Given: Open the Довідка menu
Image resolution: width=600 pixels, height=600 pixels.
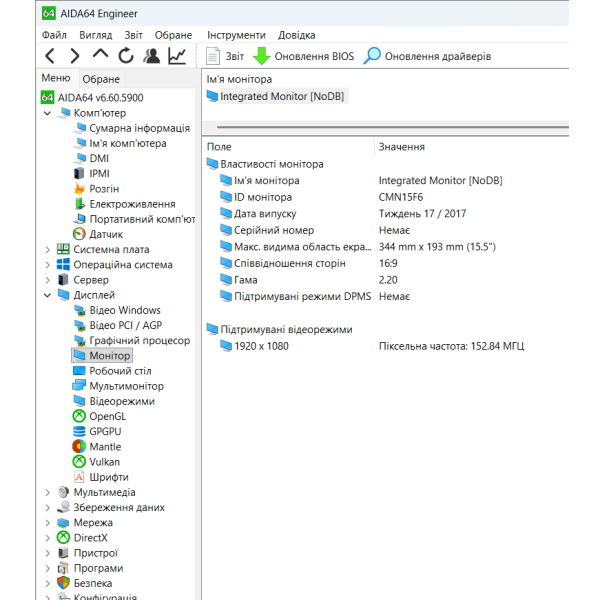Looking at the screenshot, I should pyautogui.click(x=297, y=35).
